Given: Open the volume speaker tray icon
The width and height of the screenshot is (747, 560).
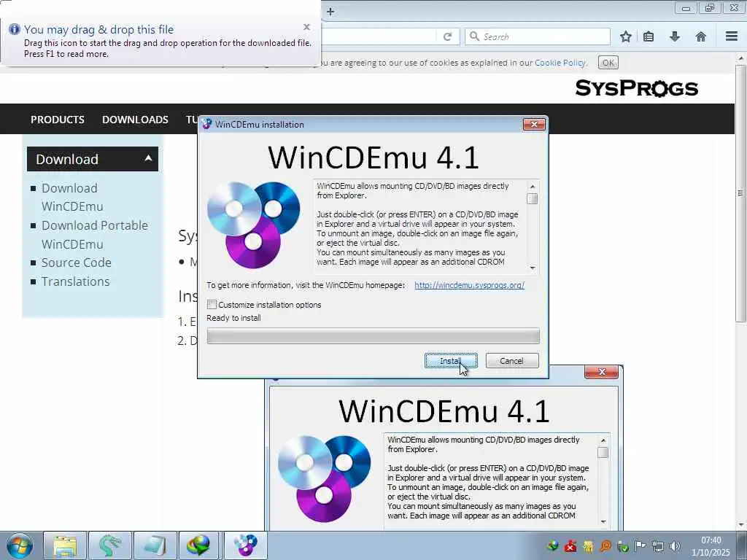Looking at the screenshot, I should pyautogui.click(x=675, y=545).
